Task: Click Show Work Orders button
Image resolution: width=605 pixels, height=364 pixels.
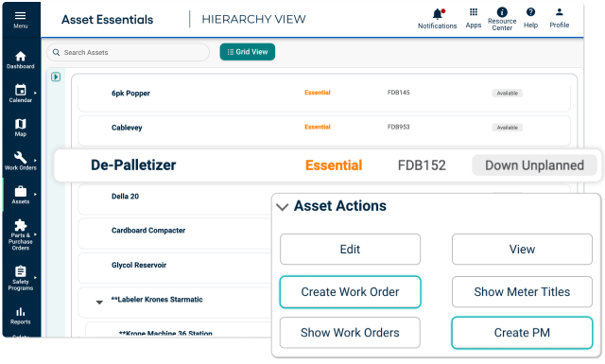Action: 350,333
